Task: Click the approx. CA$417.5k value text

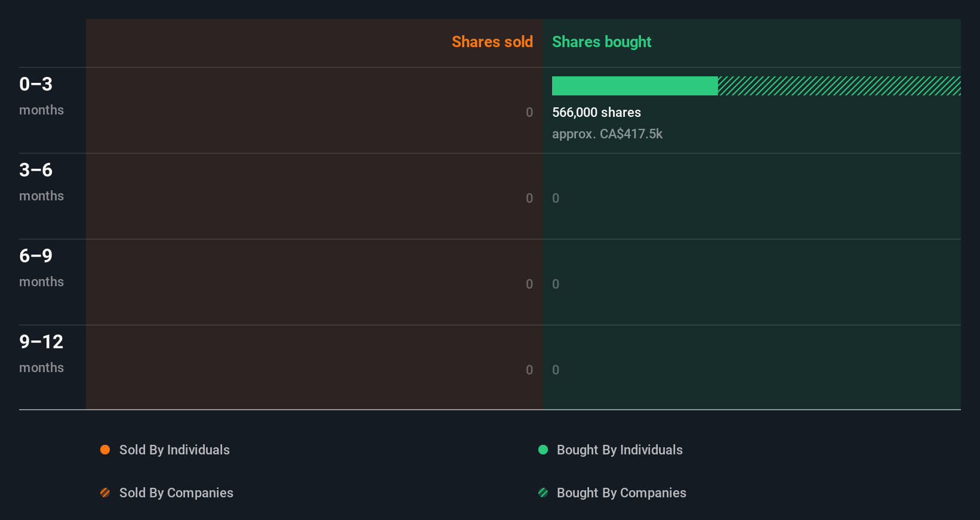Action: tap(607, 134)
